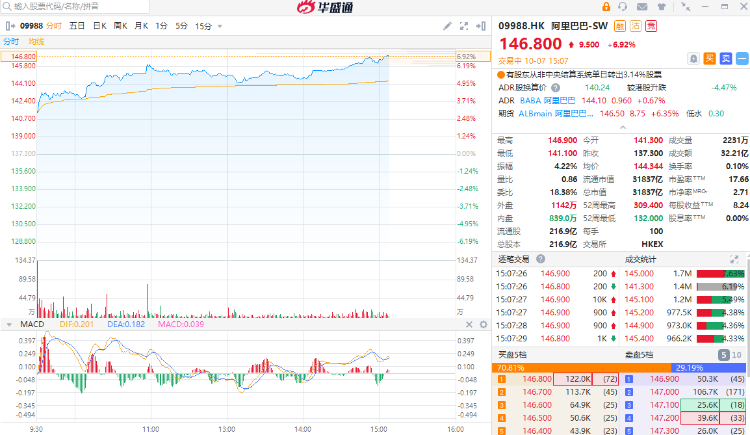Open ALBmain 阿里巴巴 futures link
Viewport: 750px width, 435px height.
pos(556,113)
